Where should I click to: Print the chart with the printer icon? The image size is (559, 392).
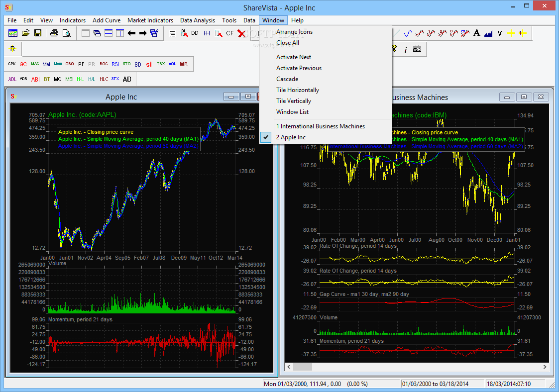coord(54,33)
